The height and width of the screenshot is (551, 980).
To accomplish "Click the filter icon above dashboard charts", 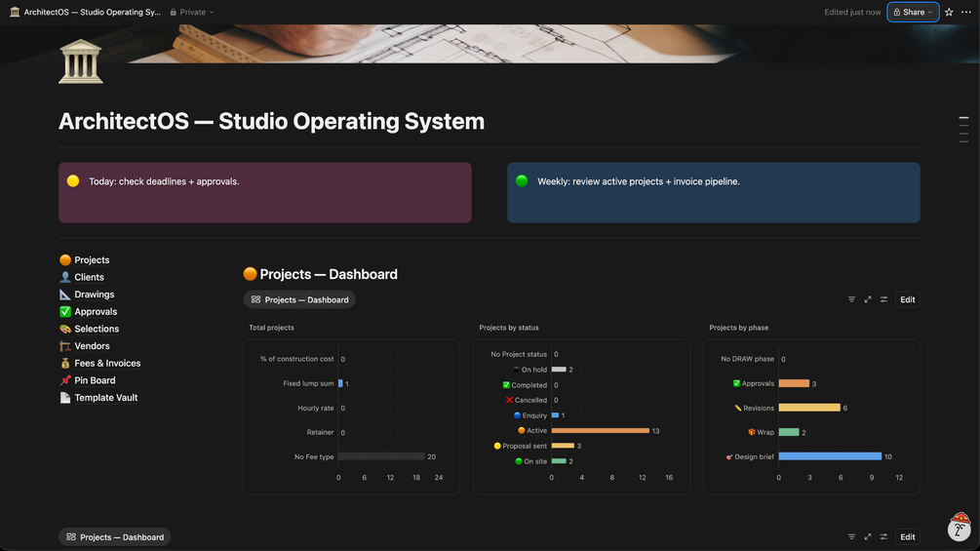I will (x=851, y=299).
